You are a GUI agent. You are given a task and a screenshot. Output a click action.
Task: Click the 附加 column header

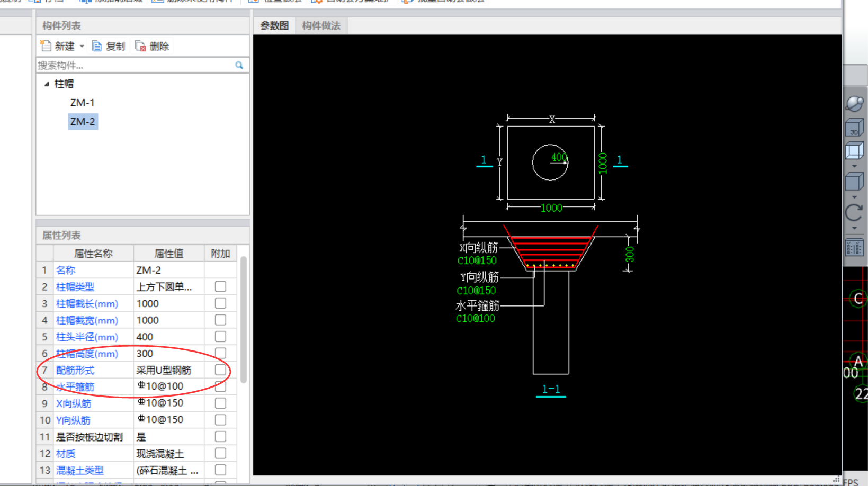point(220,254)
